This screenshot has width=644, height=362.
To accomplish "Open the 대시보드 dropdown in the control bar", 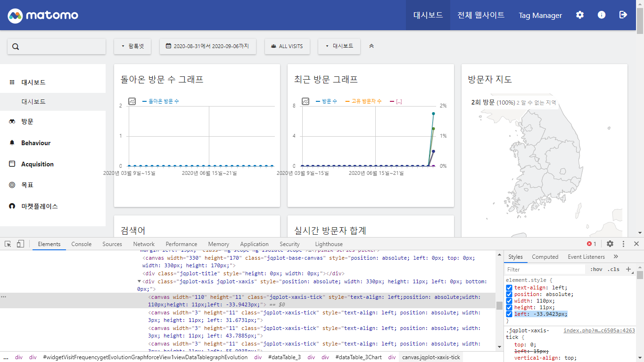I will coord(339,46).
